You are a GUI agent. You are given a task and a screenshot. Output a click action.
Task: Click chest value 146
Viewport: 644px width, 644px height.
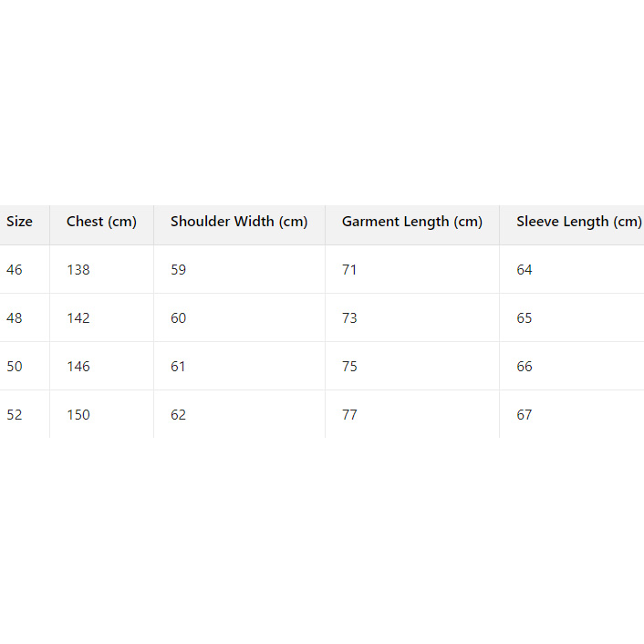click(x=78, y=367)
